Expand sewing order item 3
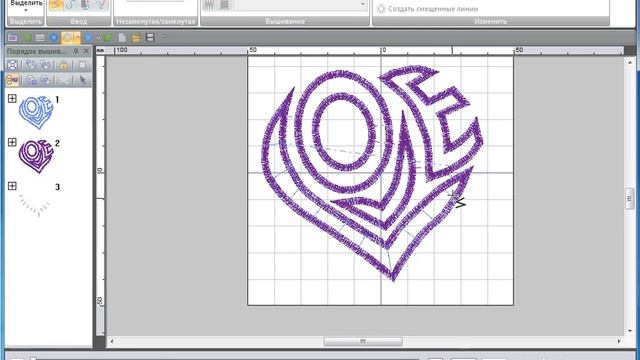This screenshot has width=640, height=360. pos(12,186)
